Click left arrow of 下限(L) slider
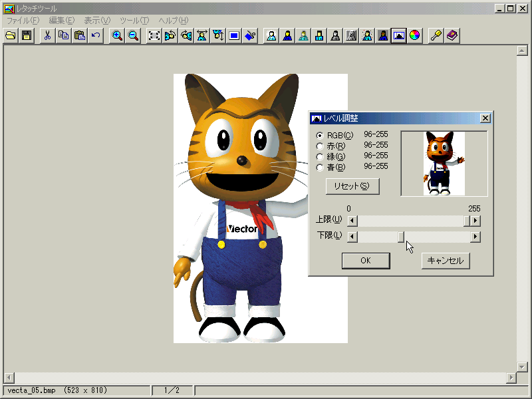Viewport: 532px width, 399px height. [x=352, y=237]
